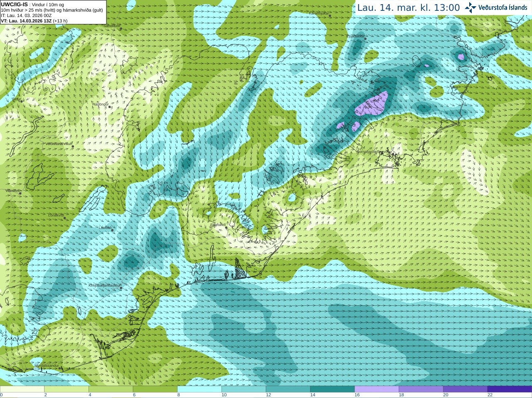Click the 18–20 m/s purple legend swatch
The image size is (532, 398).
point(421,389)
